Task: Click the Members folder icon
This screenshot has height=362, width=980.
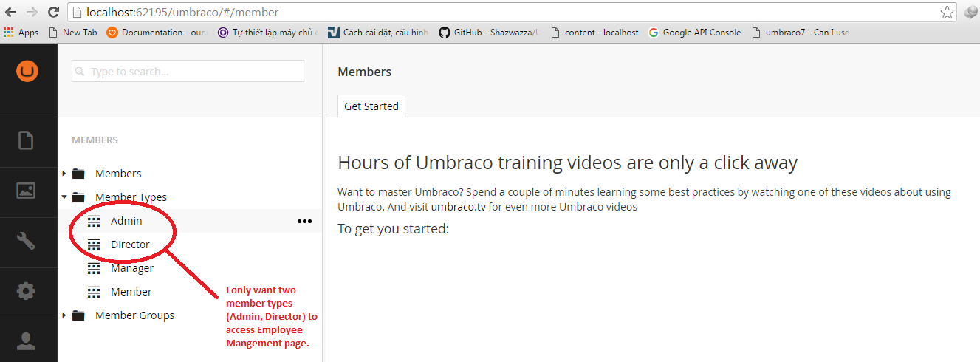Action: coord(78,174)
